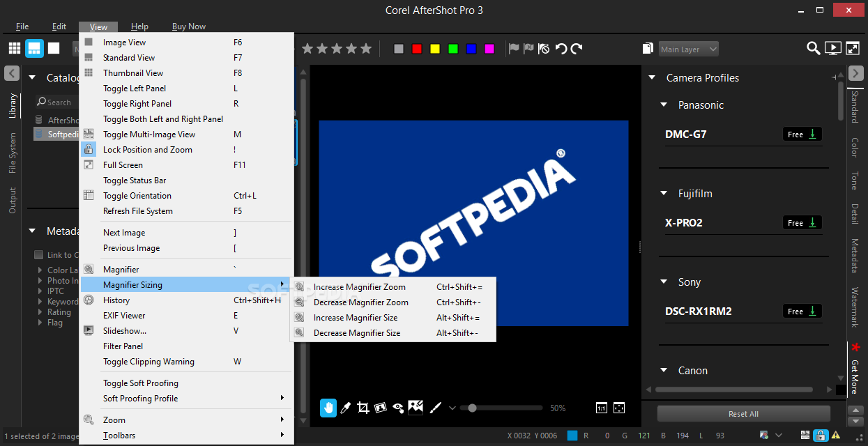Clear the image flag
This screenshot has height=446, width=868.
pos(544,48)
